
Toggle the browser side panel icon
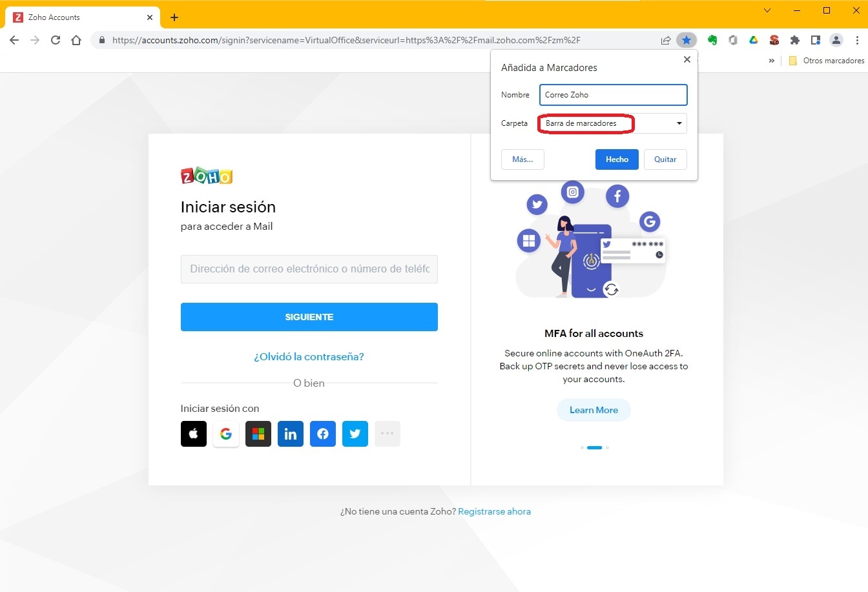click(816, 40)
